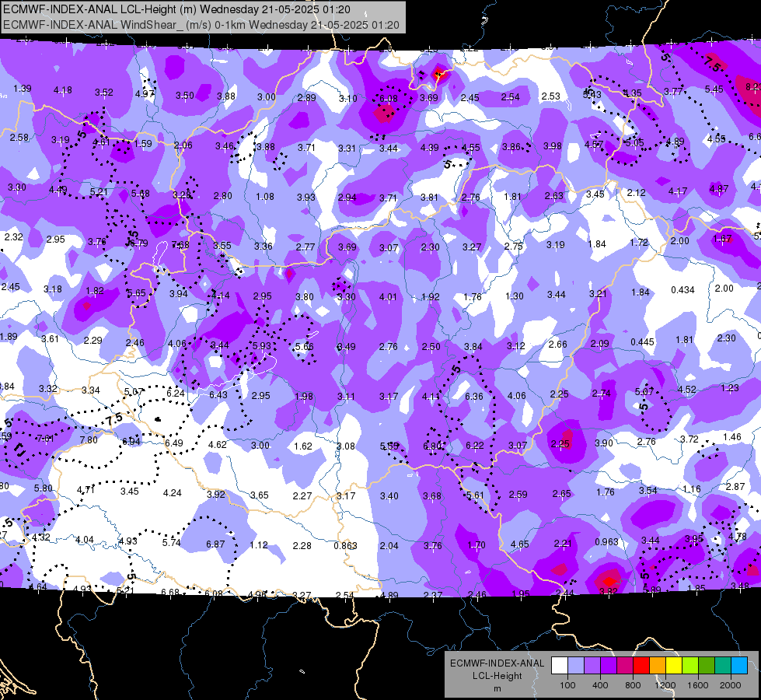This screenshot has height=700, width=761.
Task: Click the lime-green legend swatch
Action: coord(690,666)
